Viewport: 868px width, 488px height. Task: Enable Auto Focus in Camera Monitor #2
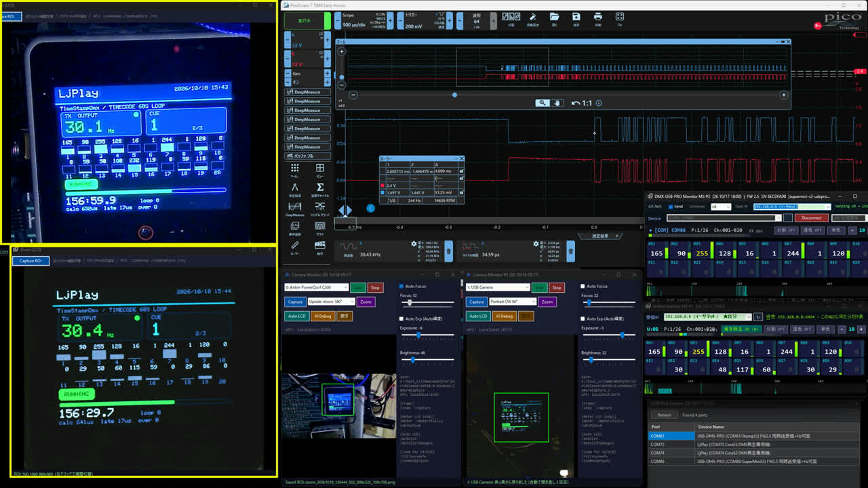tap(584, 286)
